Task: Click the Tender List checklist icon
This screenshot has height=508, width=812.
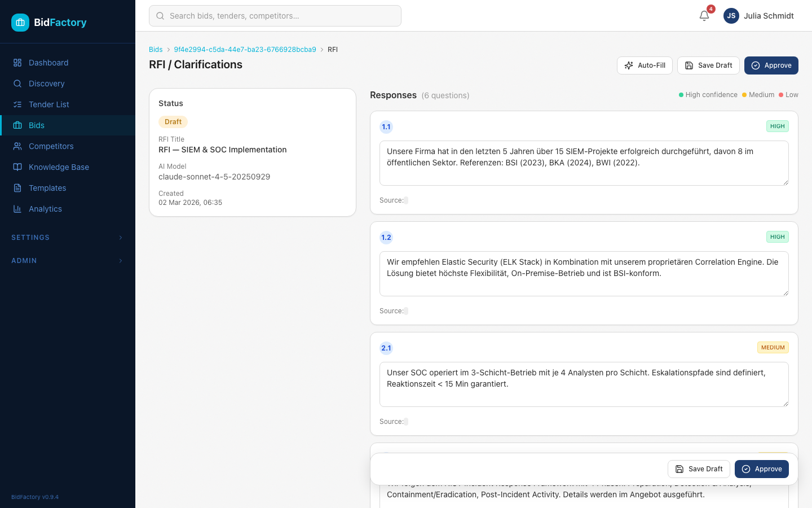Action: click(x=17, y=104)
